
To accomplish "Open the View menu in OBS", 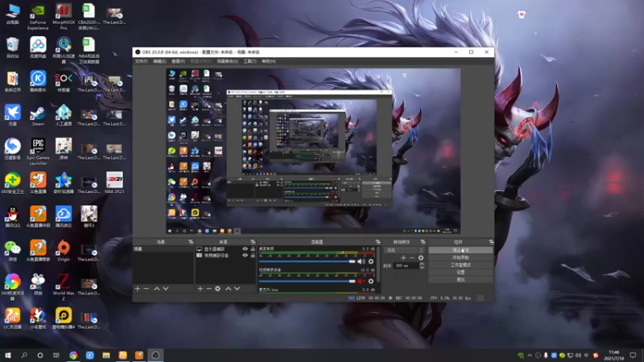I will pyautogui.click(x=178, y=61).
